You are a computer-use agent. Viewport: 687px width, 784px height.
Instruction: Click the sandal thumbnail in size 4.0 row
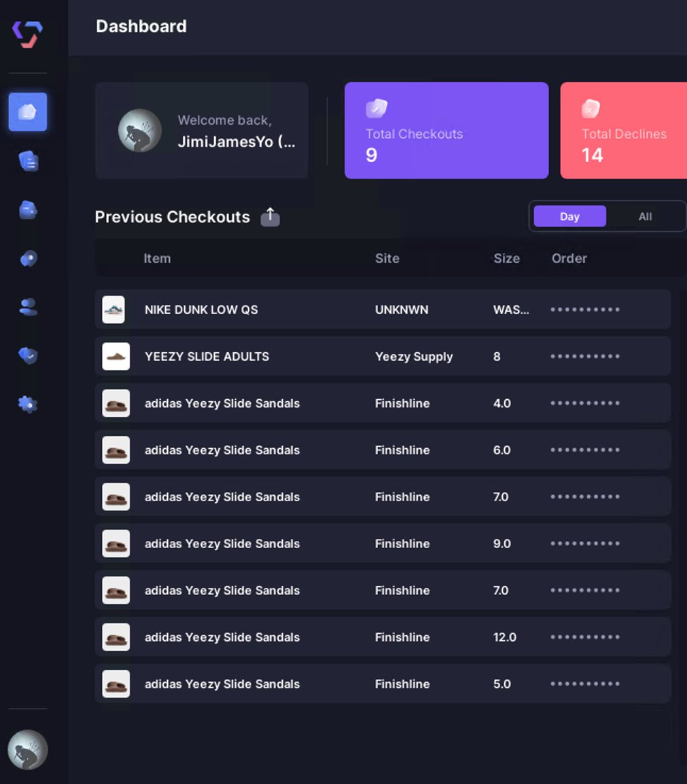116,403
